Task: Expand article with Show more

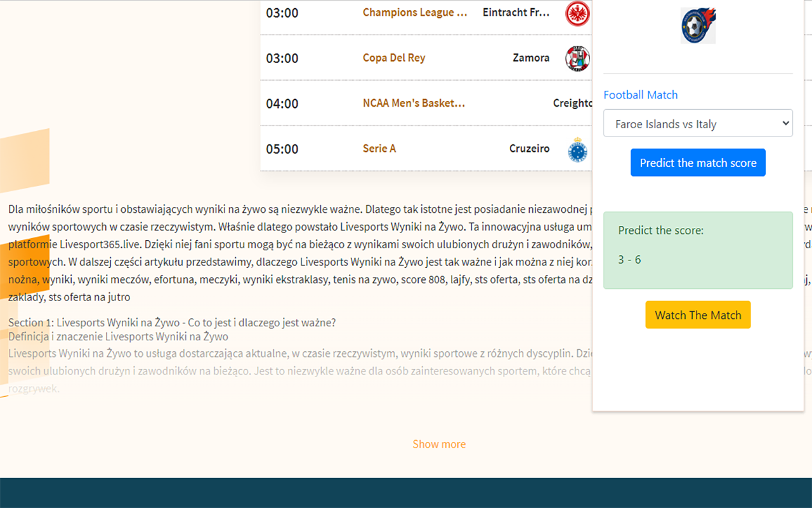Action: pos(439,444)
